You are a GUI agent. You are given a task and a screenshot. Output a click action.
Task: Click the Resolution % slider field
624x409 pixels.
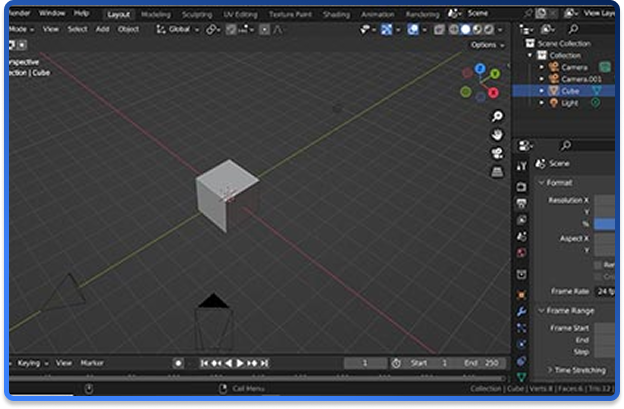pyautogui.click(x=605, y=224)
